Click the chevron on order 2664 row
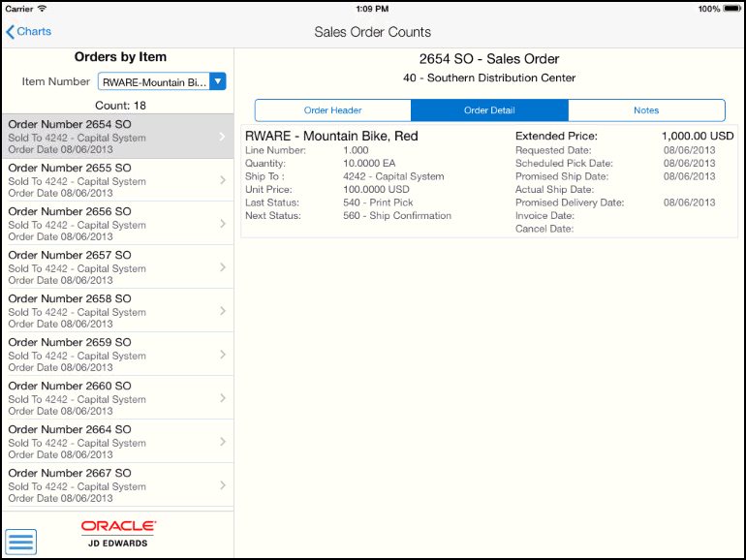Image resolution: width=746 pixels, height=560 pixels. point(223,442)
